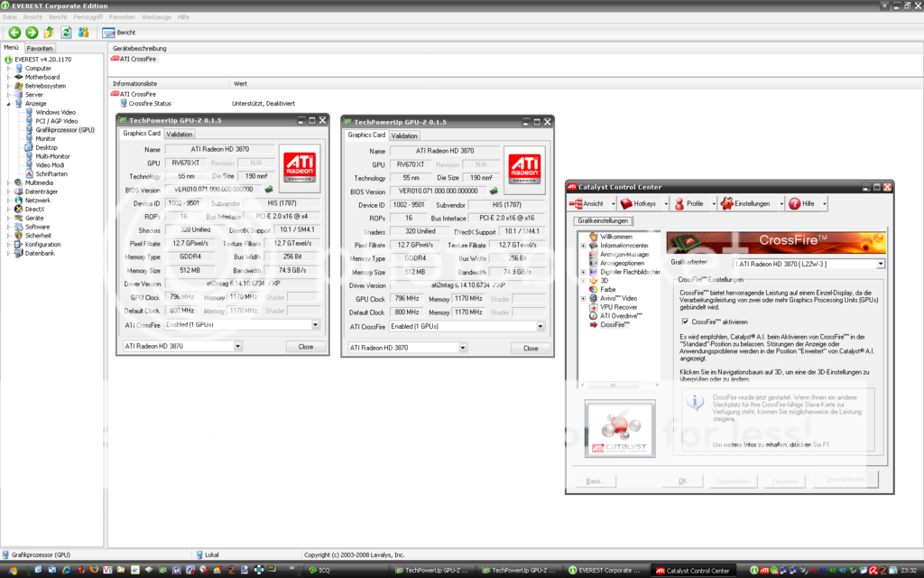This screenshot has width=924, height=578.
Task: Open the CrossFire entry in the Catalyst tree
Action: 614,325
